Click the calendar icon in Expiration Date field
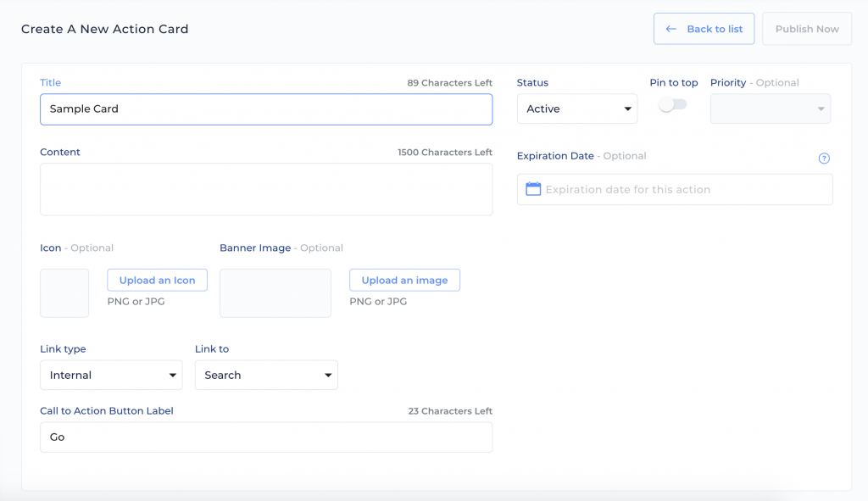Screen dimensions: 868x501 (x=533, y=189)
